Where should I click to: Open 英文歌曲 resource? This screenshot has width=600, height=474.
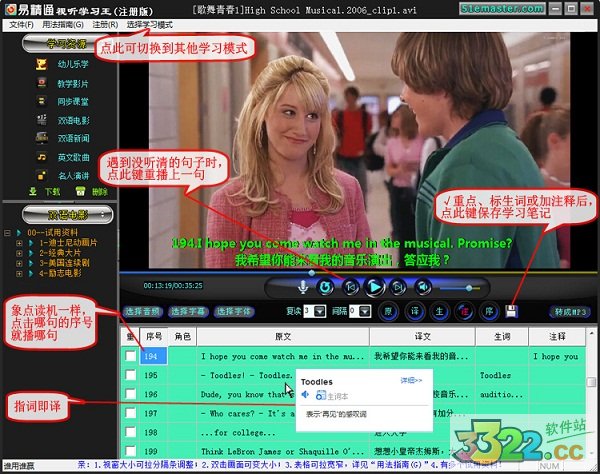point(73,157)
